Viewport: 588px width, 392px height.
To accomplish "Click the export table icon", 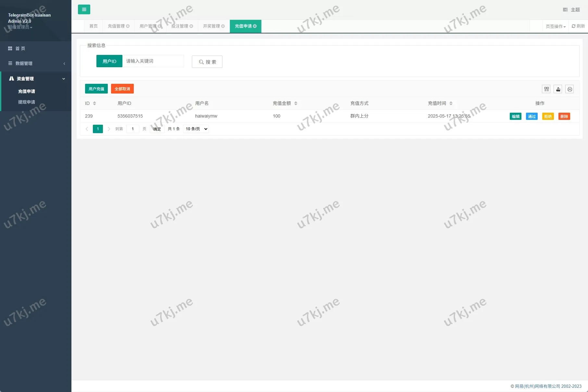I will click(x=558, y=89).
